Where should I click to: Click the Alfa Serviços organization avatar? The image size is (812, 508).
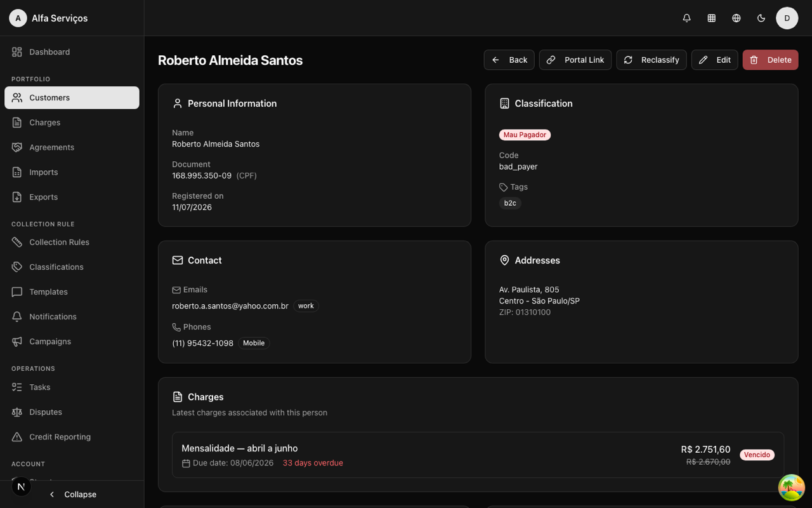point(18,18)
